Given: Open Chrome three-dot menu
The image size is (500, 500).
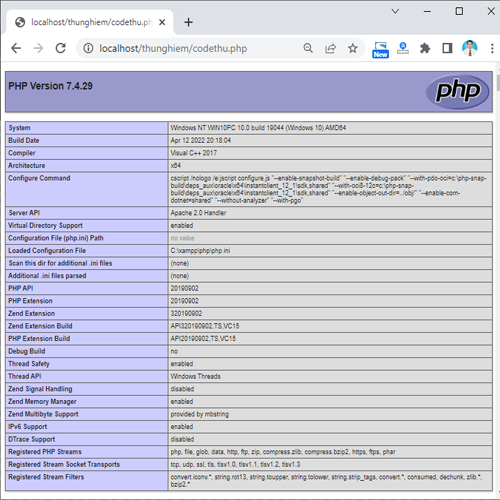Looking at the screenshot, I should [x=492, y=48].
